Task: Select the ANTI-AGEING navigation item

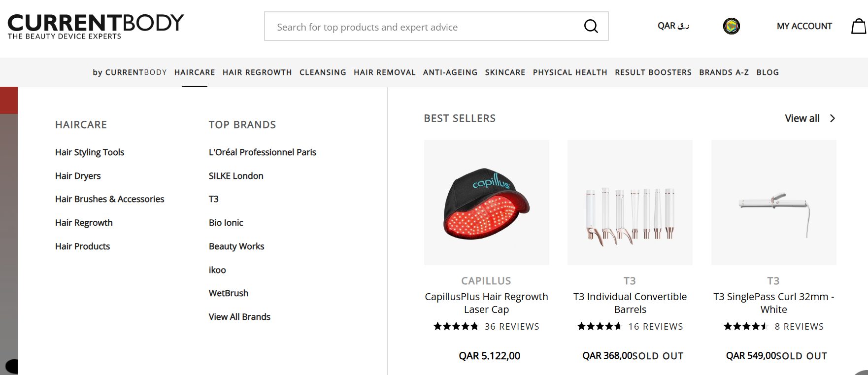Action: tap(450, 72)
